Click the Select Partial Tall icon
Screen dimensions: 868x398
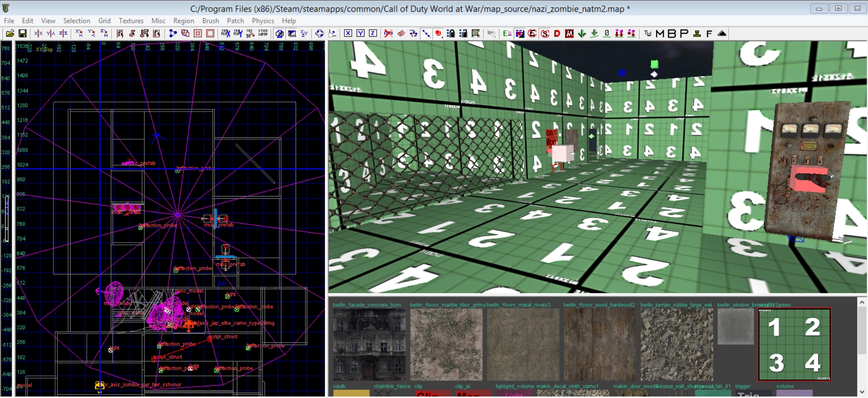[x=145, y=33]
